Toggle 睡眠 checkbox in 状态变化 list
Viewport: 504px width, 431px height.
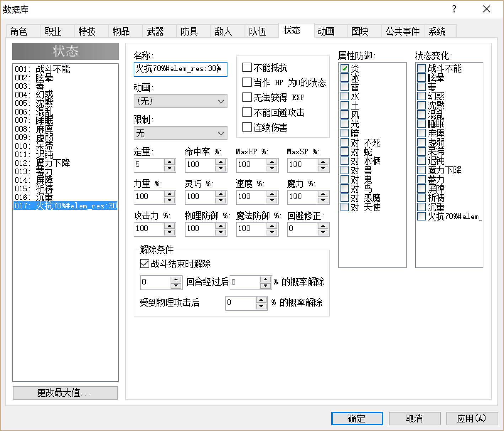coord(422,124)
